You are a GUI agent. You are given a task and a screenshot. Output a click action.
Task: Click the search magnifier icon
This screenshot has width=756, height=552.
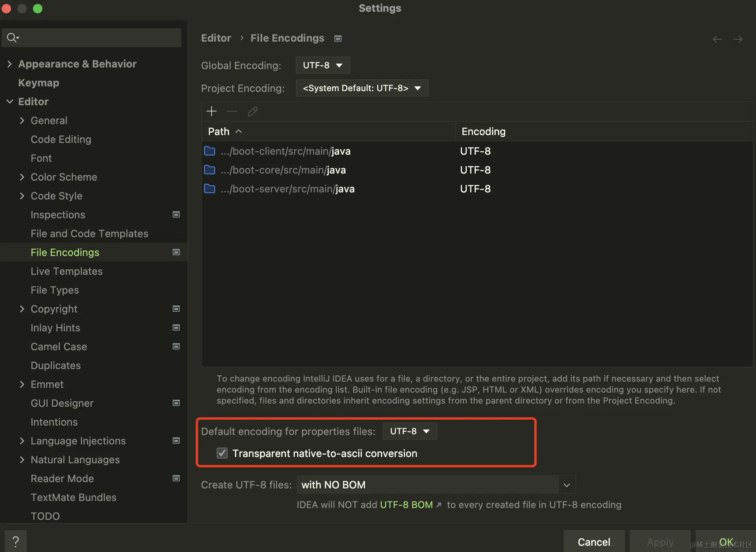[x=12, y=38]
